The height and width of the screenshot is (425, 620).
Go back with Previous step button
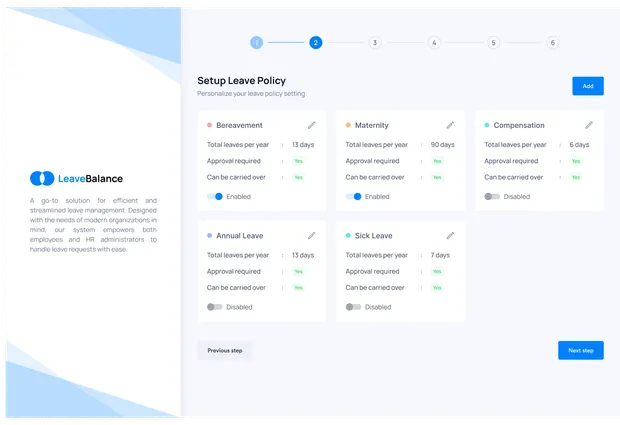pyautogui.click(x=225, y=351)
